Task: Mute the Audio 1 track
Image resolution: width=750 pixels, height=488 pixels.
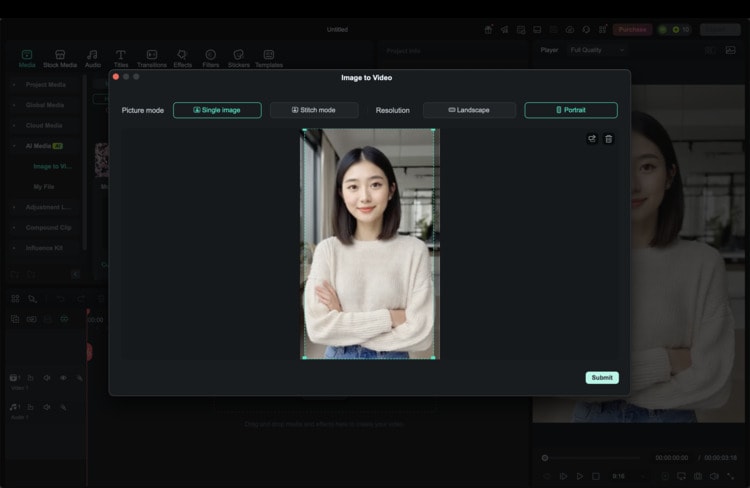Action: pyautogui.click(x=47, y=407)
